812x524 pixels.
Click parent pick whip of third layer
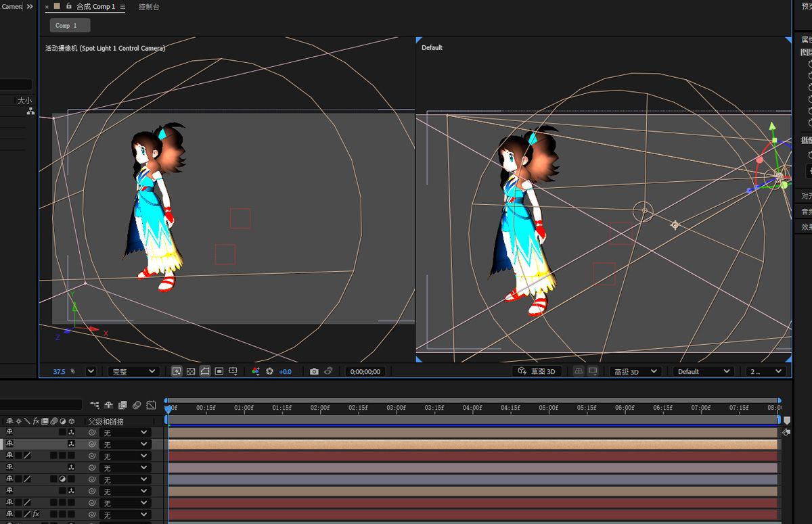click(91, 456)
